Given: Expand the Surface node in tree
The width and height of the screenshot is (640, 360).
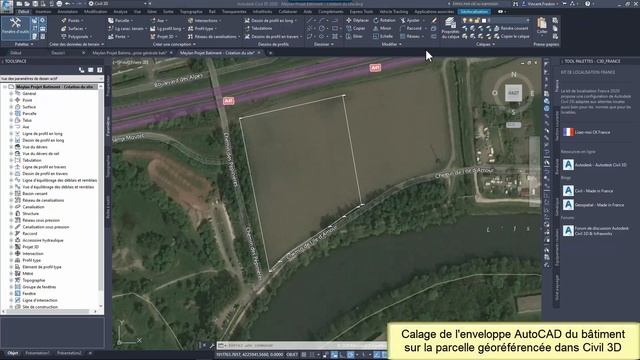Looking at the screenshot, I should (x=11, y=107).
